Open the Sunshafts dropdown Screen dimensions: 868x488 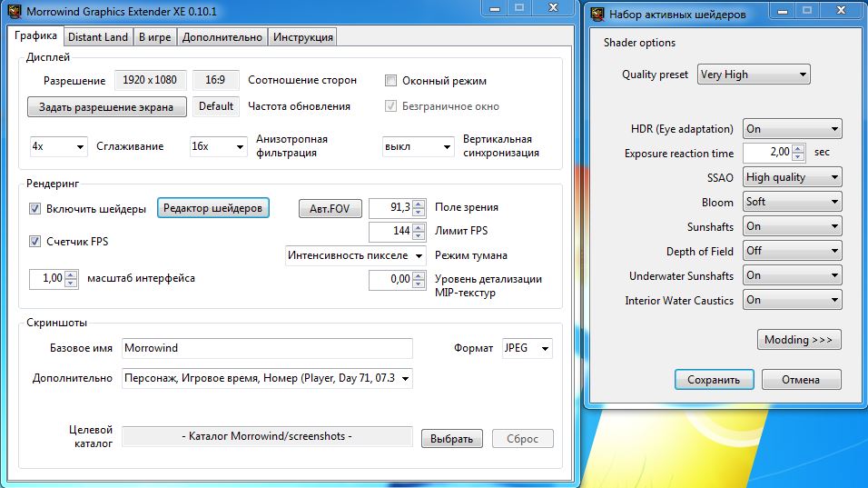[792, 226]
